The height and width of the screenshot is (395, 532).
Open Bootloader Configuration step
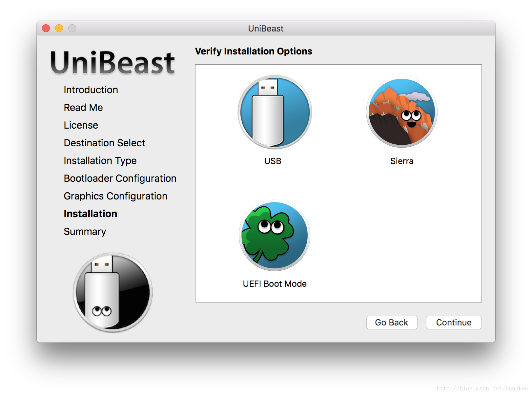(x=120, y=178)
